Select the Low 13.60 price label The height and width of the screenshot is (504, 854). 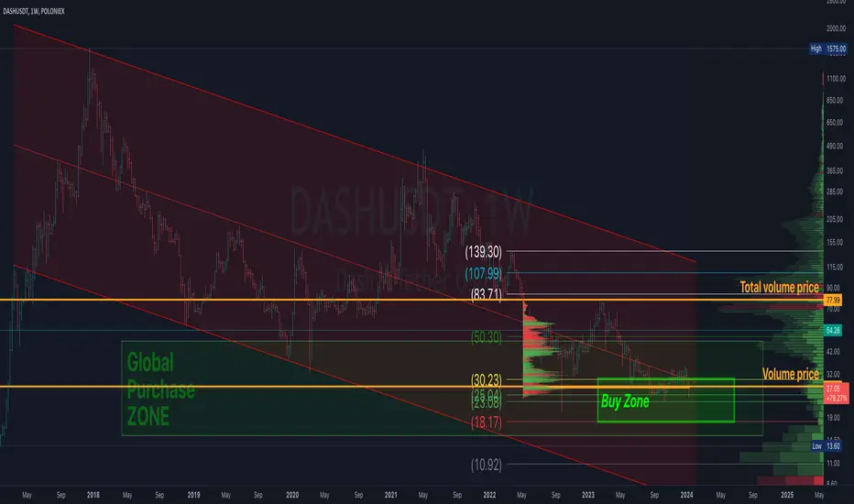tap(827, 445)
